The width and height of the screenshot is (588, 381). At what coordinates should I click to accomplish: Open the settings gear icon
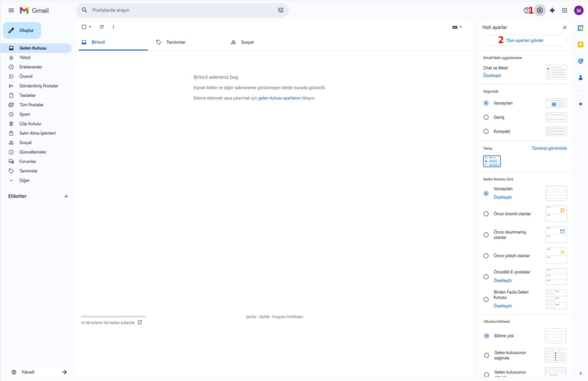pyautogui.click(x=540, y=10)
